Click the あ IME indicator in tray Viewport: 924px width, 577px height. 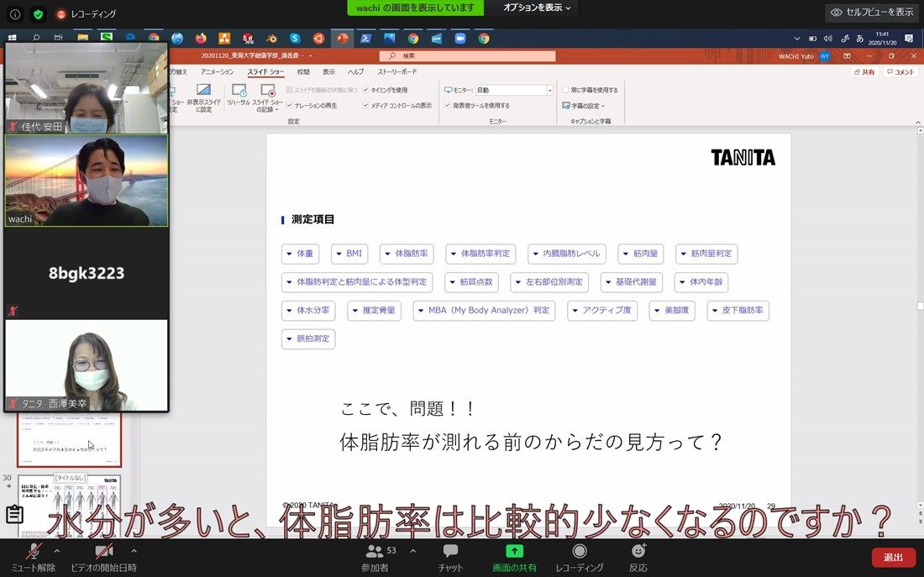[x=860, y=39]
